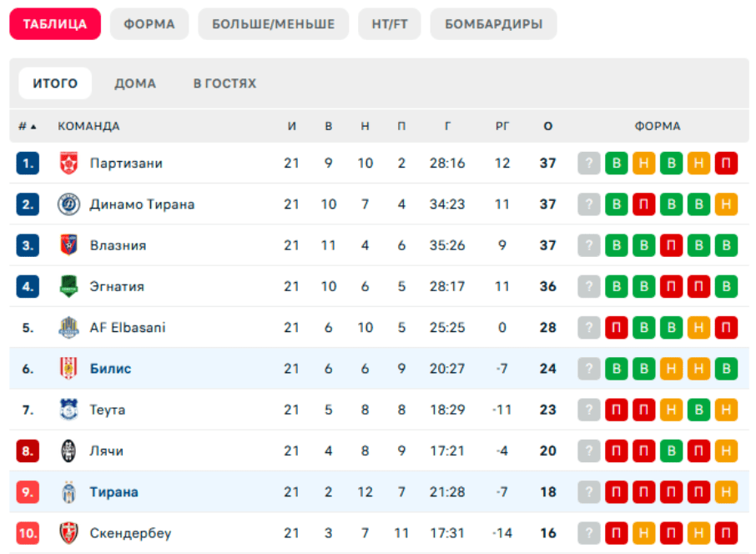Select the HT/FT tab
Screen dimensions: 756x554
point(390,24)
